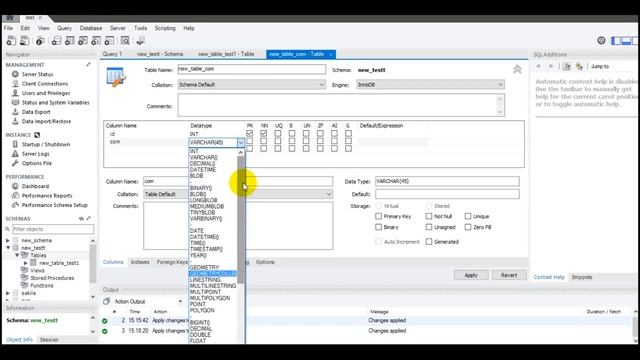Collapse the new_testt schema node
640x360 pixels.
8,248
